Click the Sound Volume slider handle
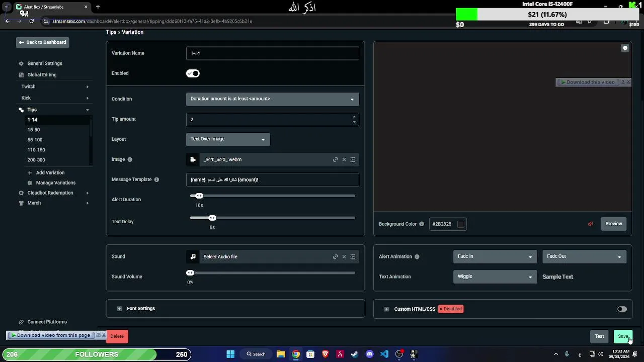Image resolution: width=644 pixels, height=362 pixels. (190, 273)
